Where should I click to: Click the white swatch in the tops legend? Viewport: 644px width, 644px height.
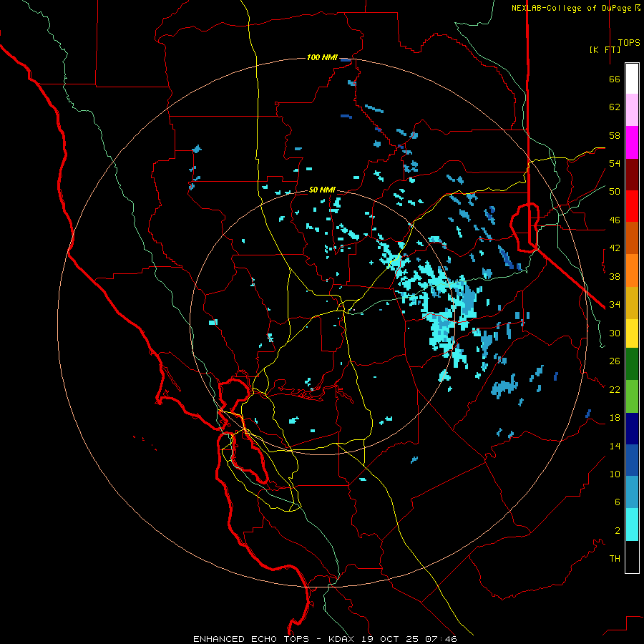click(632, 79)
